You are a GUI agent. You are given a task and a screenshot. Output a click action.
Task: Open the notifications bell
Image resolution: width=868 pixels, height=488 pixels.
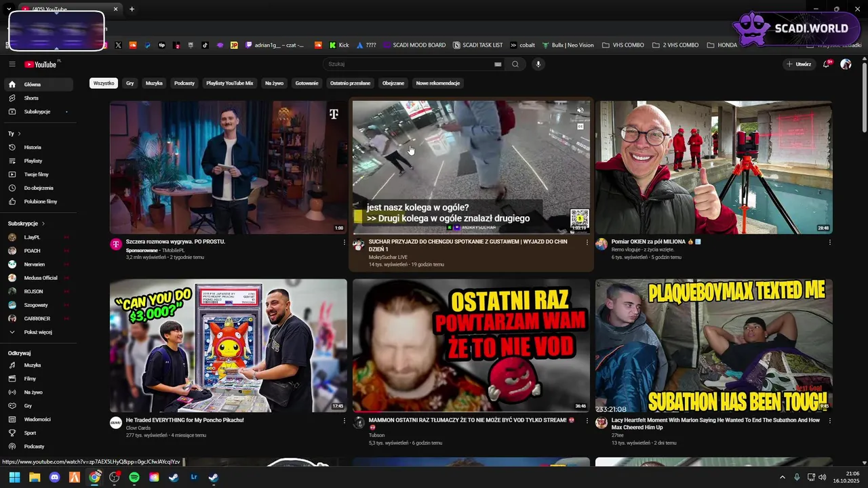pyautogui.click(x=826, y=64)
